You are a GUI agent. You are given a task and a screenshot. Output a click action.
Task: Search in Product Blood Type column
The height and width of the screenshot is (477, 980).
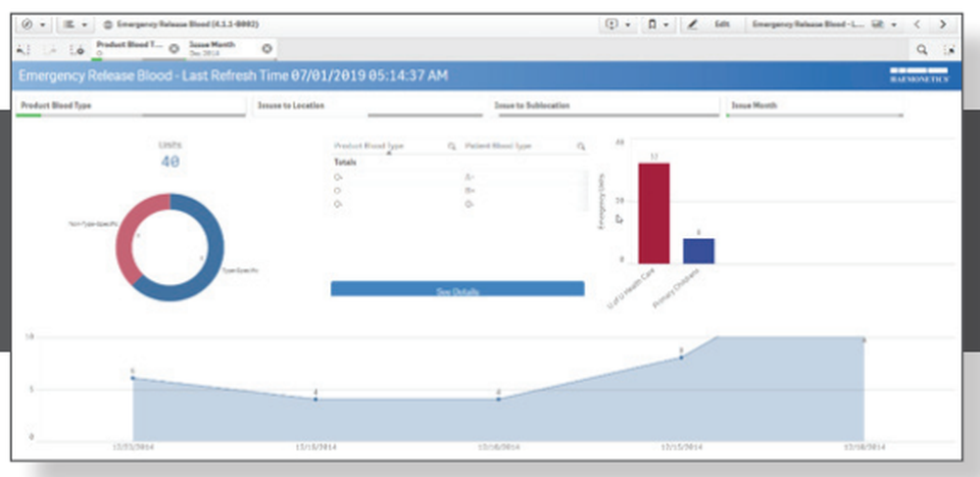[x=451, y=146]
